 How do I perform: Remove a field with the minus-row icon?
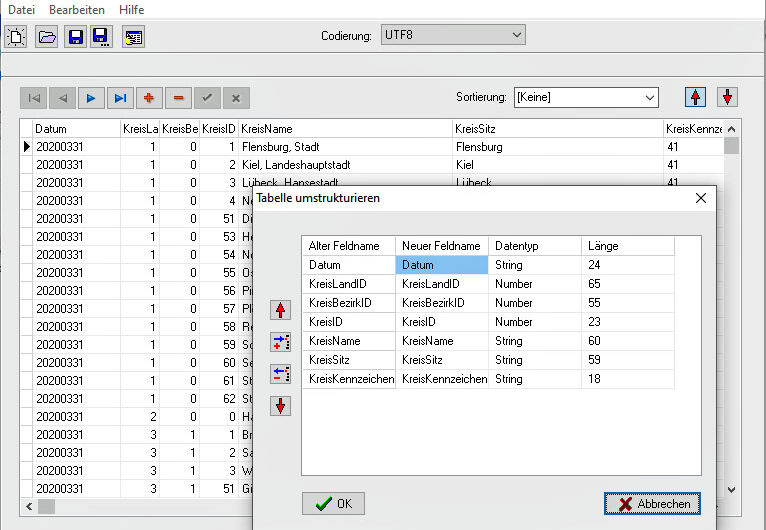(x=281, y=374)
